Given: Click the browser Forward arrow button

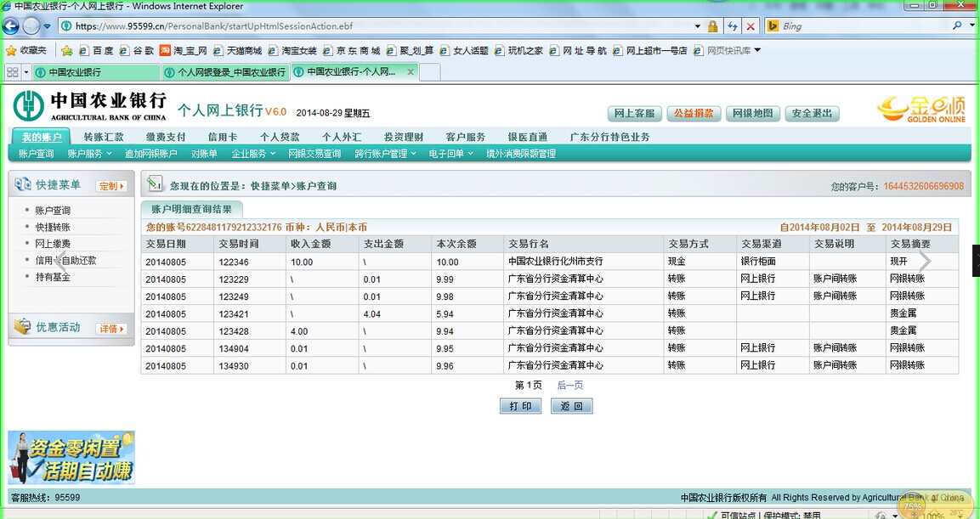Looking at the screenshot, I should pyautogui.click(x=31, y=26).
